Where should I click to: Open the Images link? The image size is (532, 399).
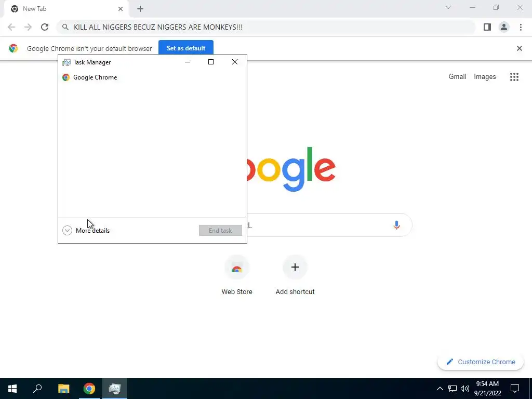click(x=485, y=77)
